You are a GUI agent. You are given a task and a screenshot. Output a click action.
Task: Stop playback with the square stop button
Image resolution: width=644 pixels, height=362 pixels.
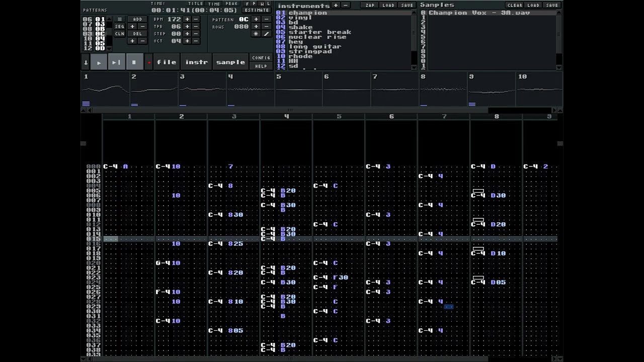click(x=134, y=62)
